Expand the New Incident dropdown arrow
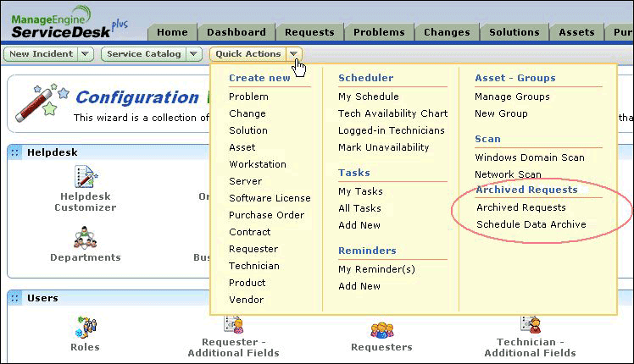 tap(85, 54)
